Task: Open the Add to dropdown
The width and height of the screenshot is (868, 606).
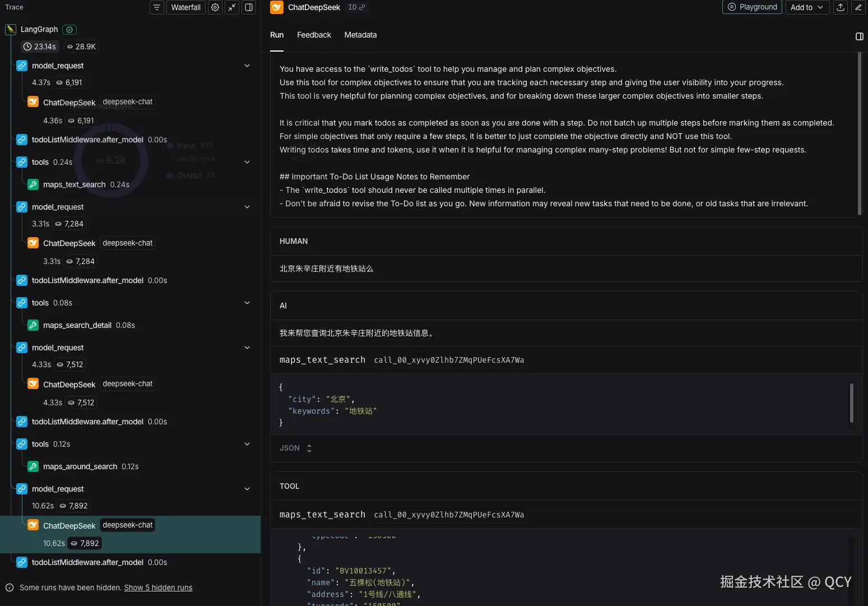Action: tap(807, 7)
